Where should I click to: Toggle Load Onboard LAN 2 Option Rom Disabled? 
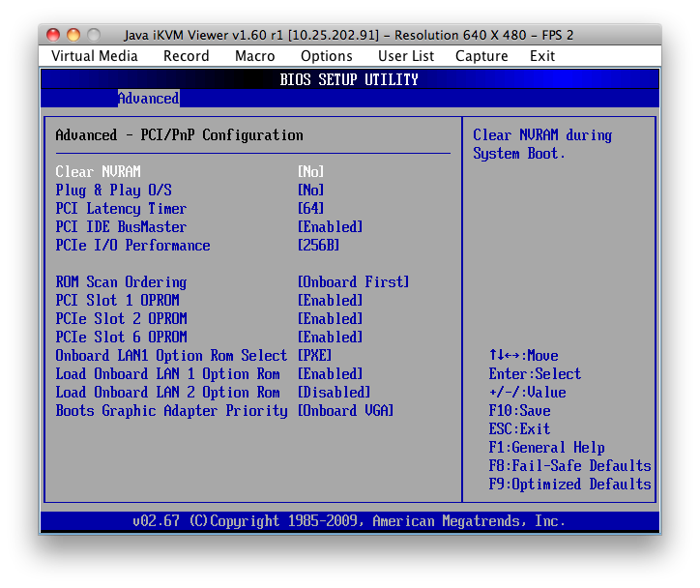335,393
